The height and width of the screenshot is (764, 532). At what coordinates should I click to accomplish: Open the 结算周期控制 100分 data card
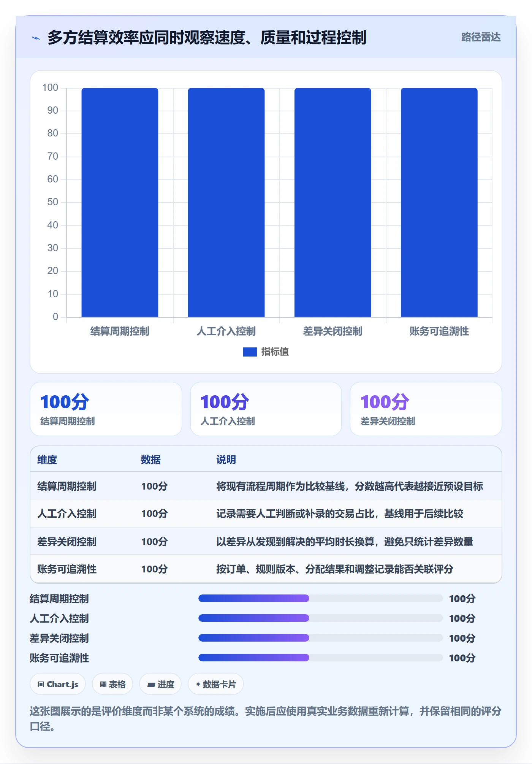pos(106,409)
